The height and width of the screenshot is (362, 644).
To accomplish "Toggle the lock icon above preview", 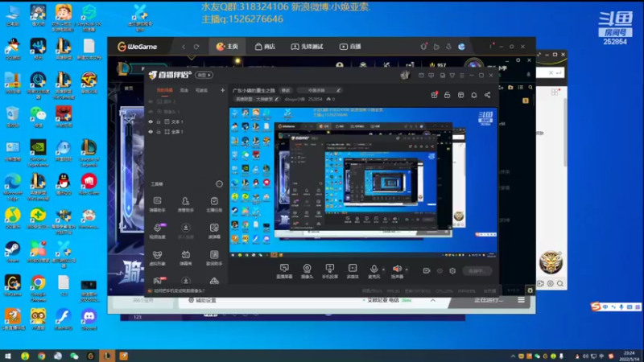I will 448,95.
